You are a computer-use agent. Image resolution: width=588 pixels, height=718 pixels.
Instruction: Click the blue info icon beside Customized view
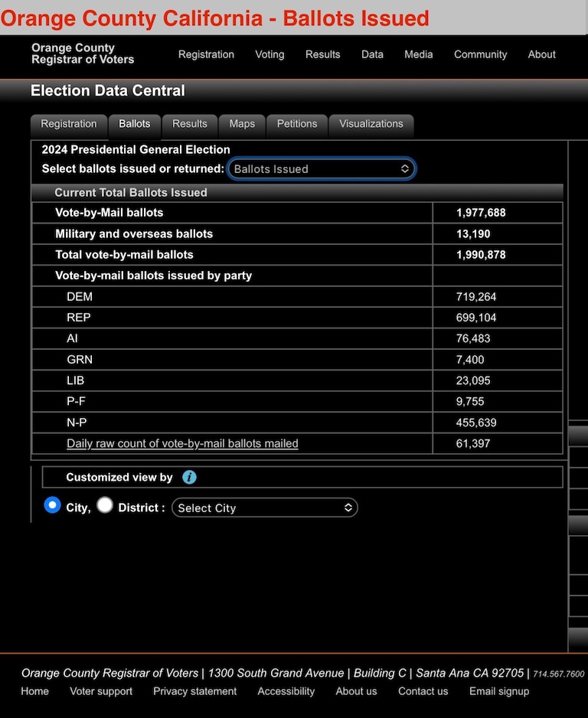(x=190, y=477)
